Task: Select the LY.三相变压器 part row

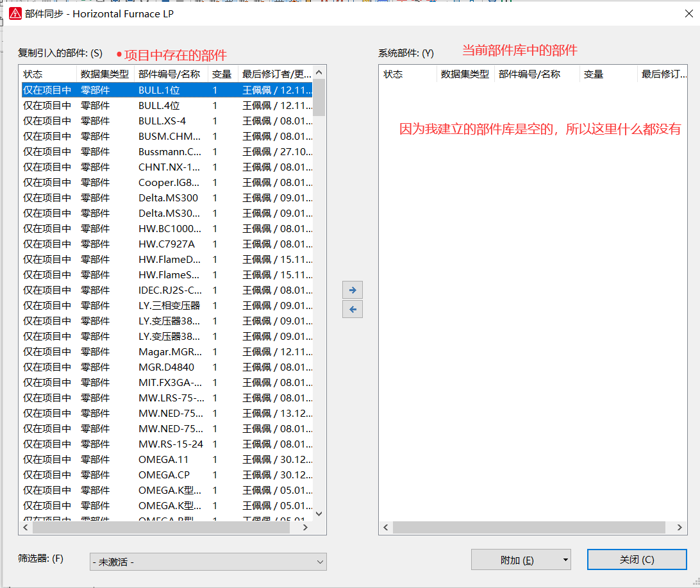Action: (167, 306)
